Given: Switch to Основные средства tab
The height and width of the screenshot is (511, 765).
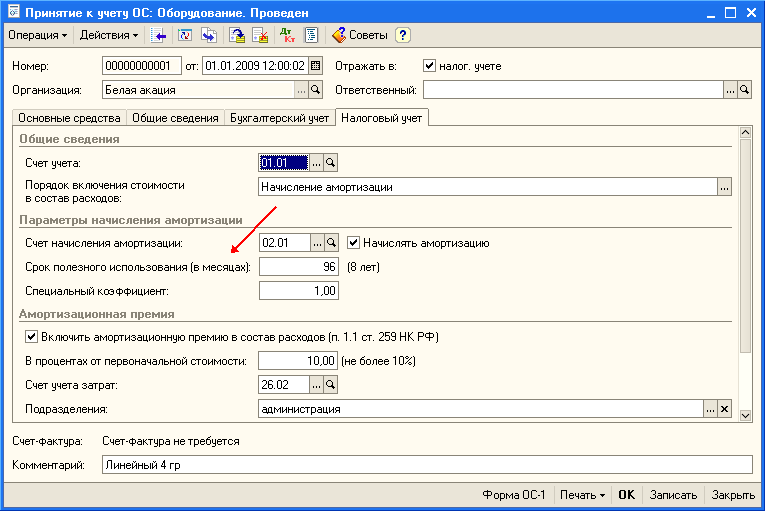Looking at the screenshot, I should [69, 118].
